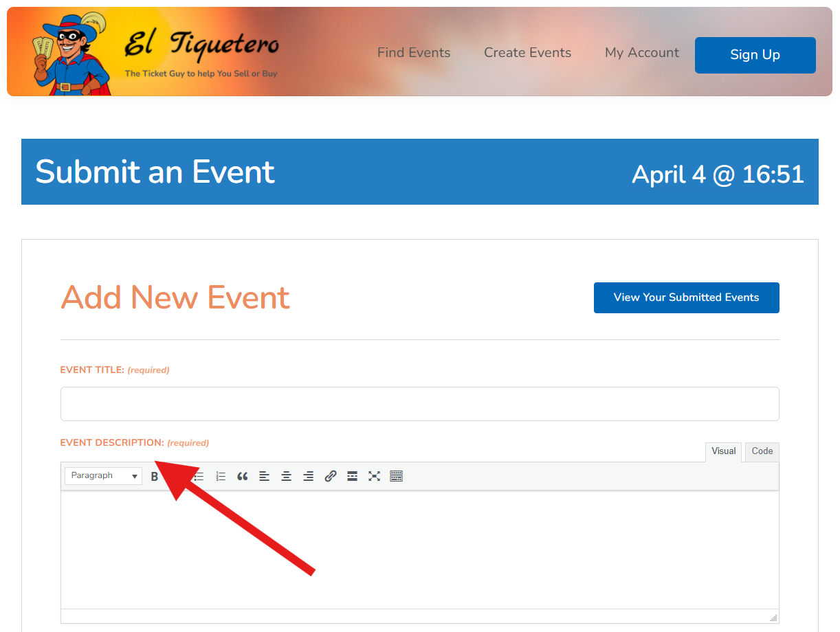Image resolution: width=840 pixels, height=632 pixels.
Task: Click the 'EVENT DESCRIPTION:' label
Action: click(112, 442)
